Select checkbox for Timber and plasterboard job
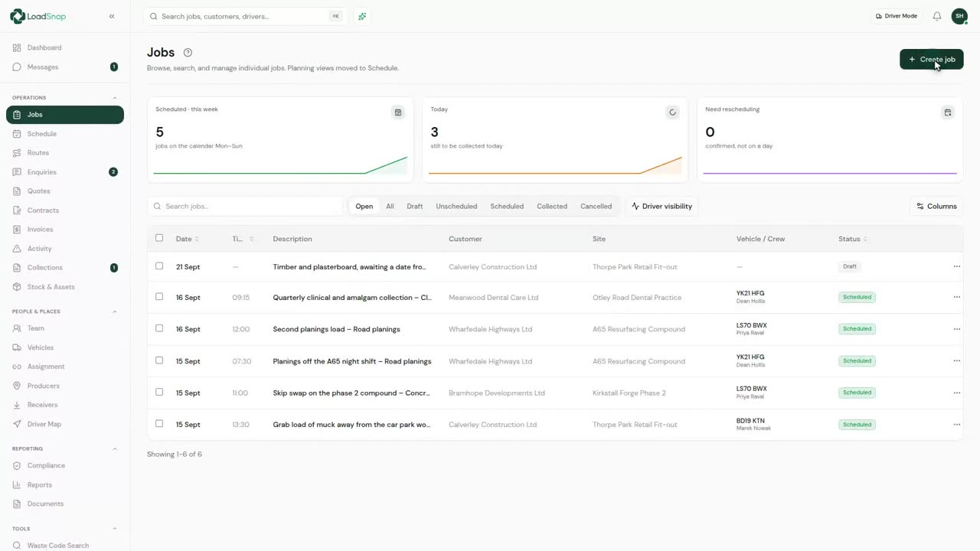980x551 pixels. tap(159, 266)
